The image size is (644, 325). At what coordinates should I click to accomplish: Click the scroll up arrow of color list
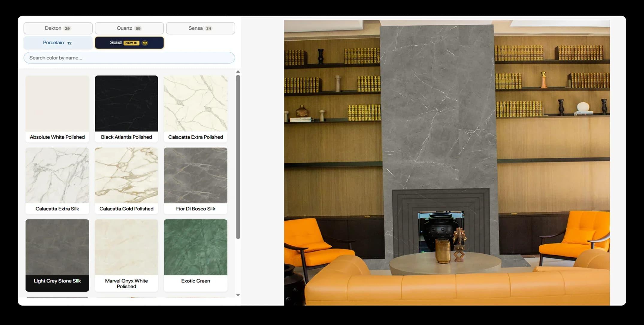[238, 72]
